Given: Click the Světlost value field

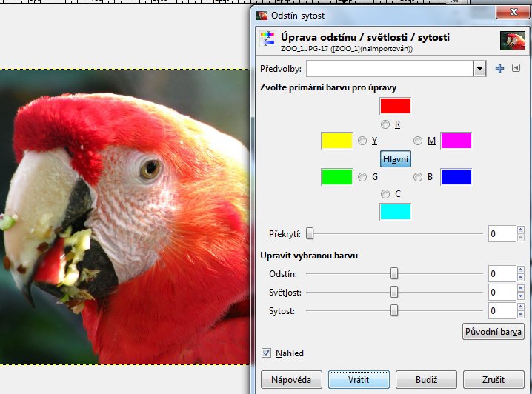Looking at the screenshot, I should pos(502,293).
